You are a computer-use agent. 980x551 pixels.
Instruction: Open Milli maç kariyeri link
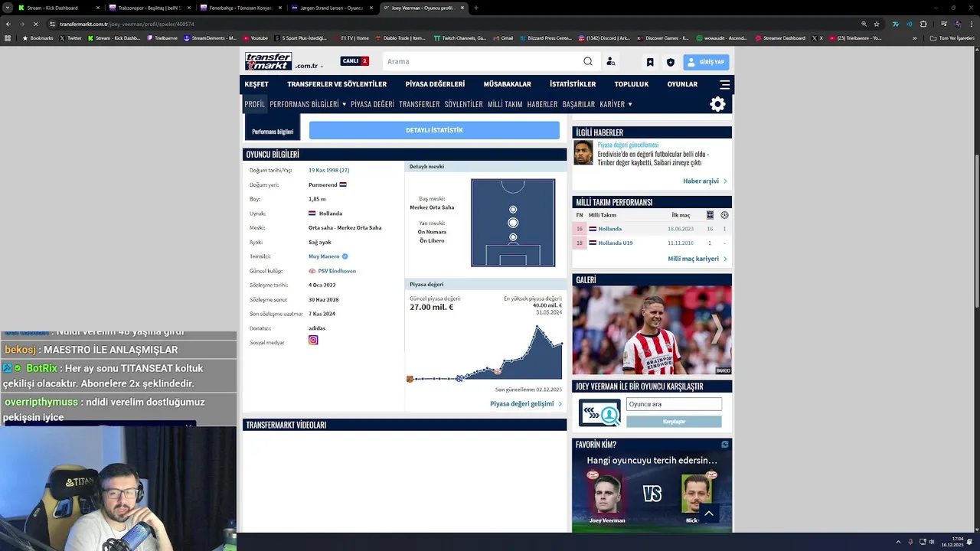697,259
